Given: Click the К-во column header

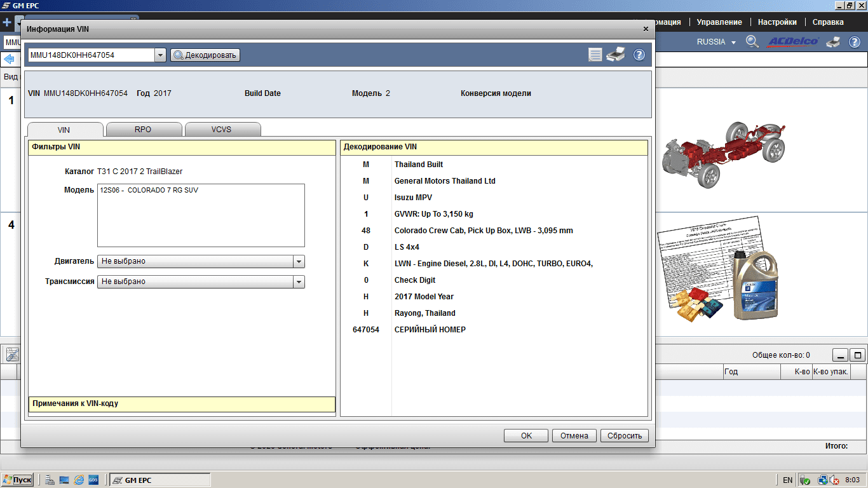Looking at the screenshot, I should click(x=797, y=372).
